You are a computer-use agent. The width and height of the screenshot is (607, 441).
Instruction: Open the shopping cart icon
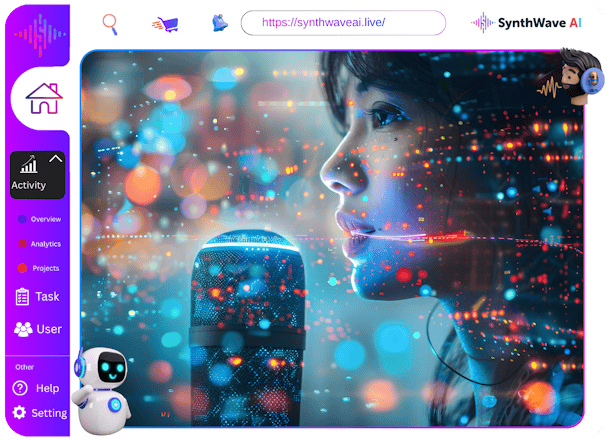pos(164,23)
